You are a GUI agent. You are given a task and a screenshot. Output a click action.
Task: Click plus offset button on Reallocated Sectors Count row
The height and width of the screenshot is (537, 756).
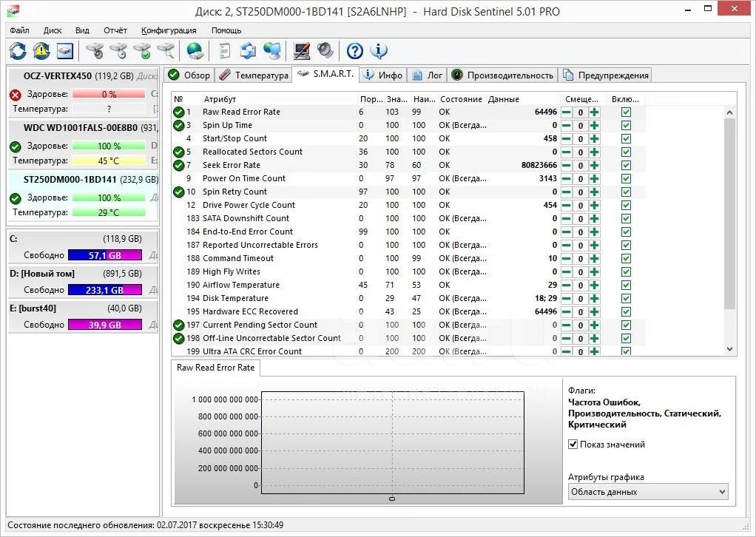pyautogui.click(x=595, y=152)
